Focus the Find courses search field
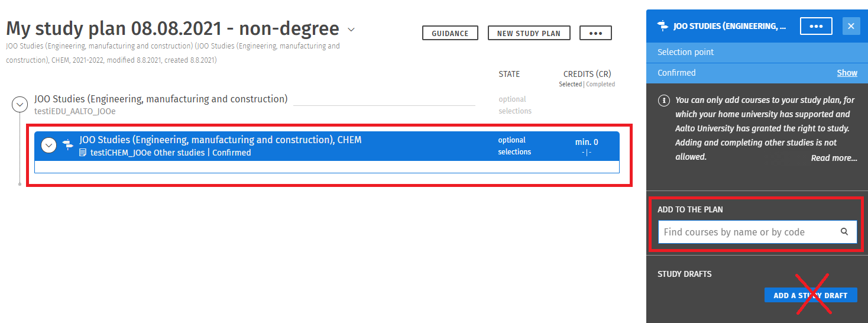 point(748,232)
